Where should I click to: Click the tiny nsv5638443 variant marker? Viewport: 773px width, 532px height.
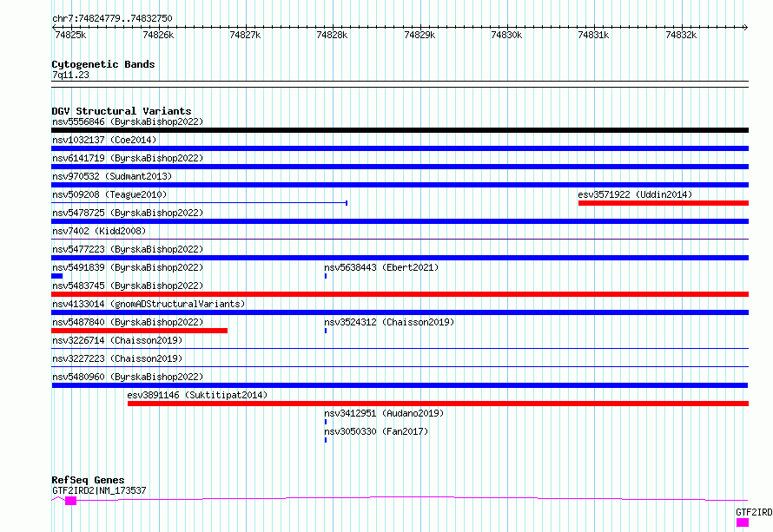(x=326, y=276)
